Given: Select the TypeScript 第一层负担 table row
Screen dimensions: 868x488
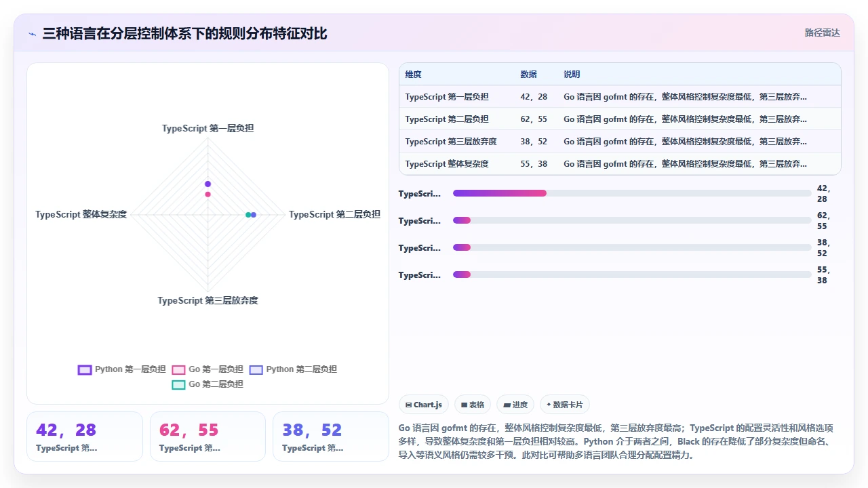Looking at the screenshot, I should (x=620, y=97).
